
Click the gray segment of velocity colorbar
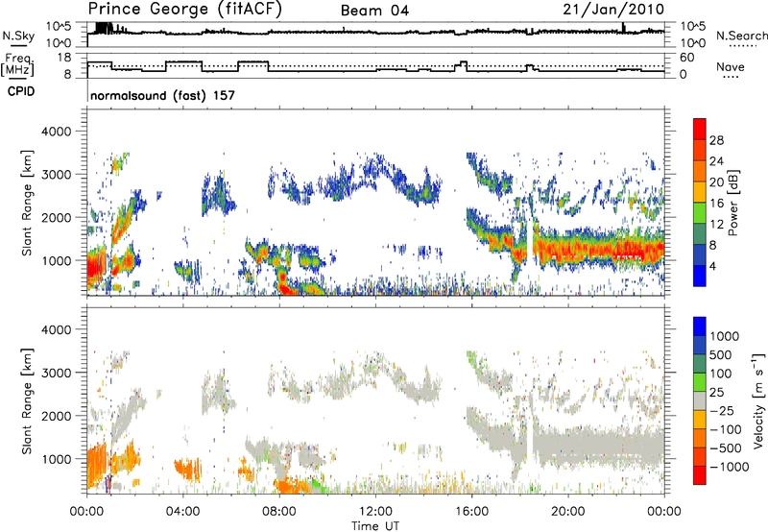[x=700, y=400]
